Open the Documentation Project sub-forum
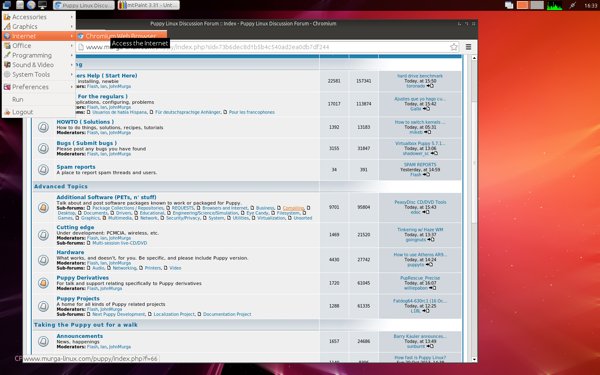 point(227,314)
